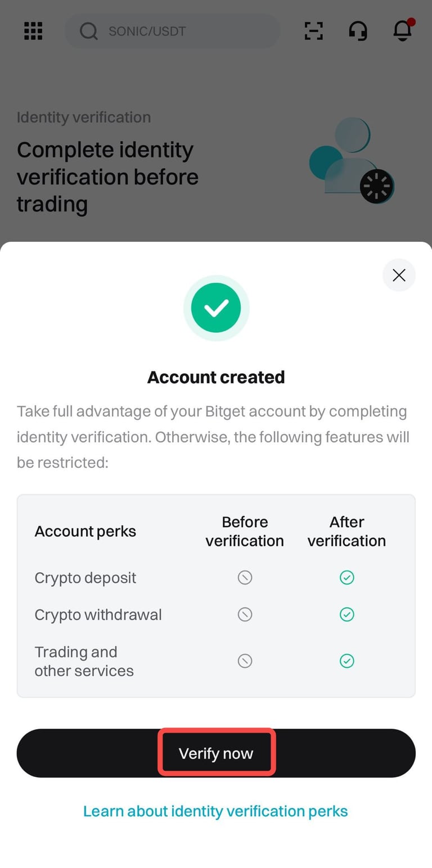Image resolution: width=432 pixels, height=868 pixels.
Task: Click the Before verification column header
Action: point(245,531)
